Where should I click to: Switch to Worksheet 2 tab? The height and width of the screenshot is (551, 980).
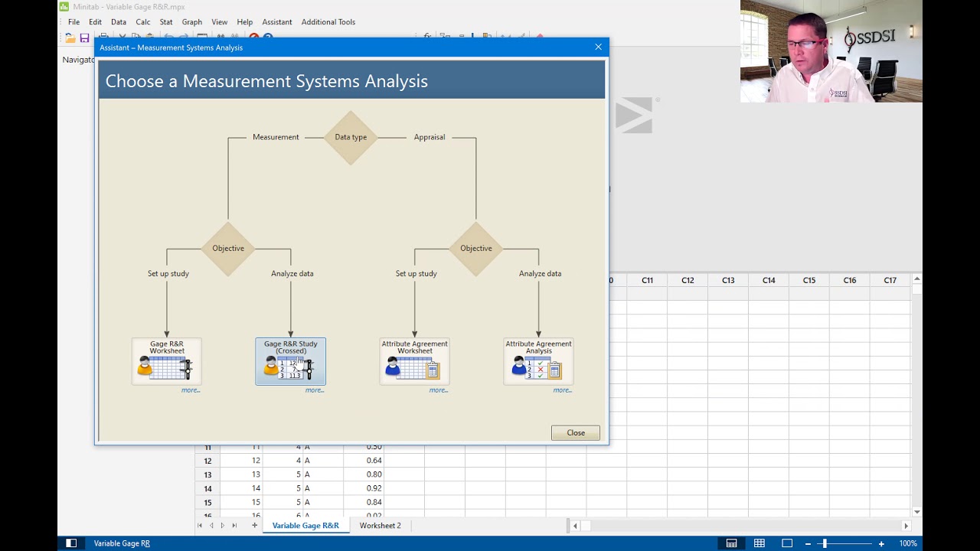(x=381, y=526)
